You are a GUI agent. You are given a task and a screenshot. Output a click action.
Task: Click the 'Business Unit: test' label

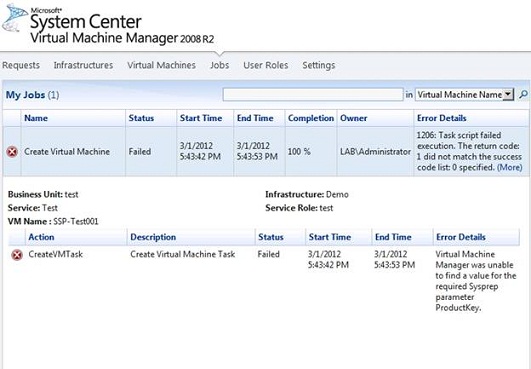point(43,195)
